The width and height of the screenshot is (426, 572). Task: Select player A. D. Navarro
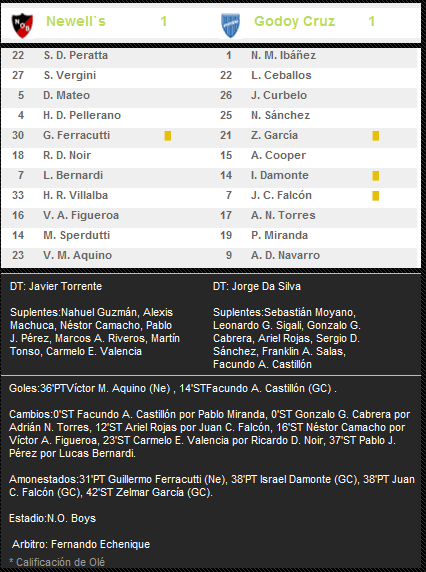285,255
